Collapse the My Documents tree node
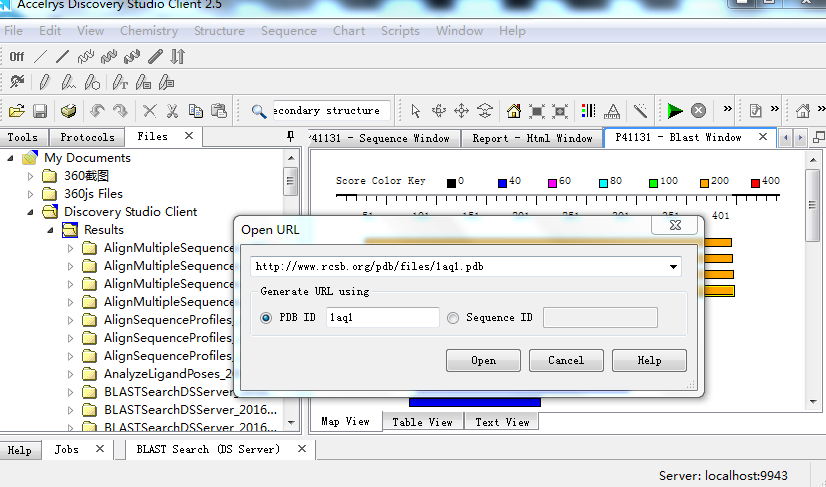 coord(10,158)
